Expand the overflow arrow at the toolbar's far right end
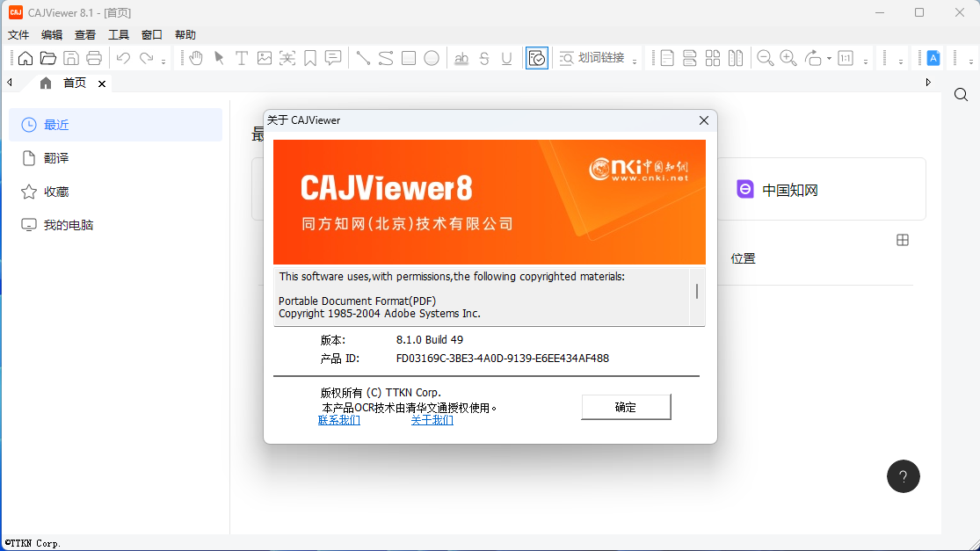 [x=970, y=62]
